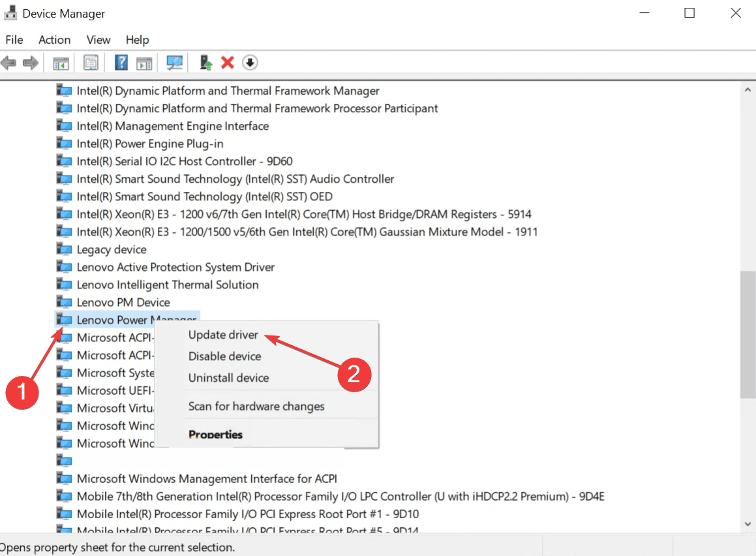Image resolution: width=756 pixels, height=556 pixels.
Task: Select Microsoft Windows Management Interface for ACPI
Action: point(207,479)
